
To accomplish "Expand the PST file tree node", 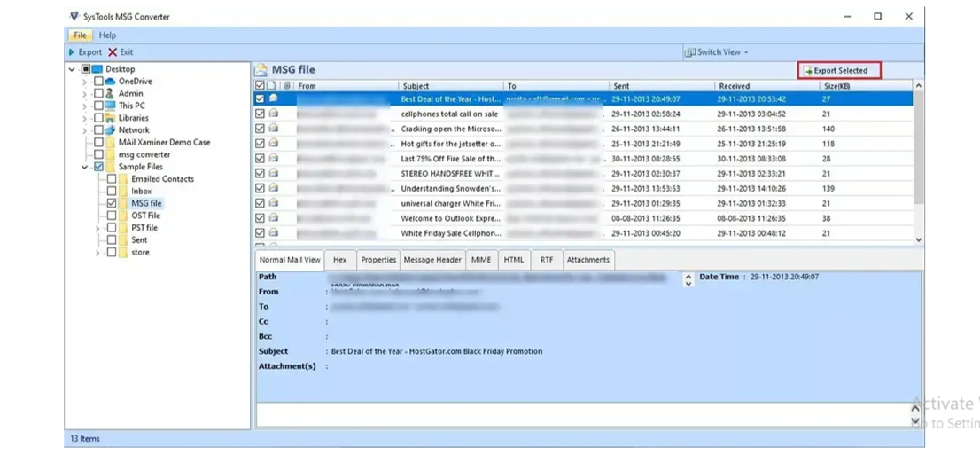I will click(x=97, y=229).
